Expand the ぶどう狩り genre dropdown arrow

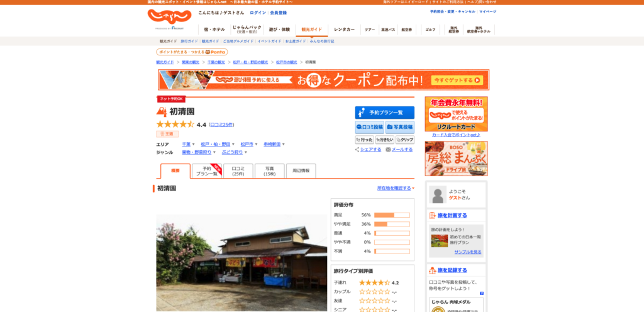246,152
